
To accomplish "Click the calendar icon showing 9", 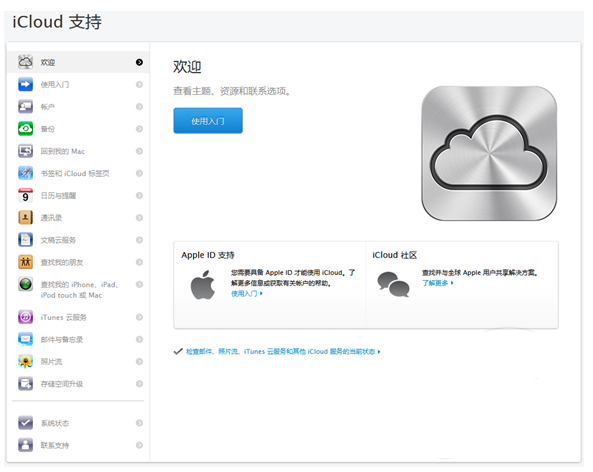I will point(25,196).
